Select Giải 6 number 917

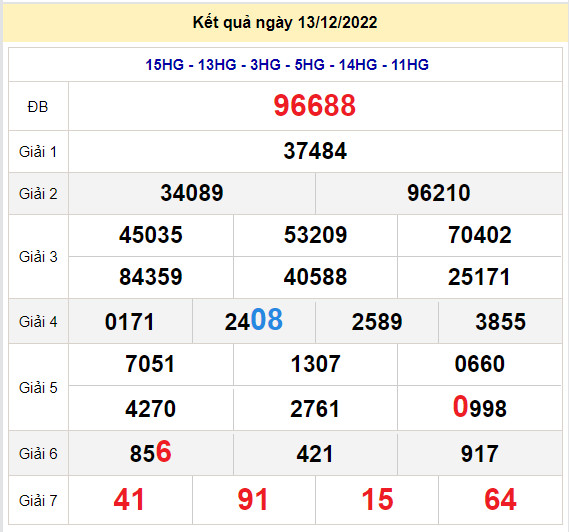tap(479, 454)
